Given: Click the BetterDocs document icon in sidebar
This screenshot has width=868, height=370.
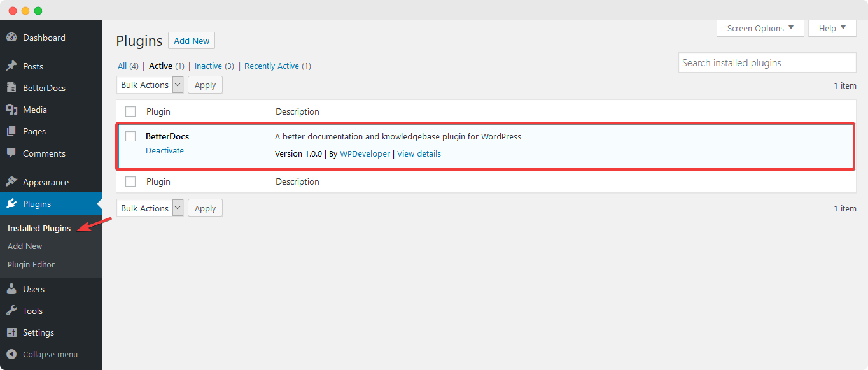Looking at the screenshot, I should coord(11,88).
